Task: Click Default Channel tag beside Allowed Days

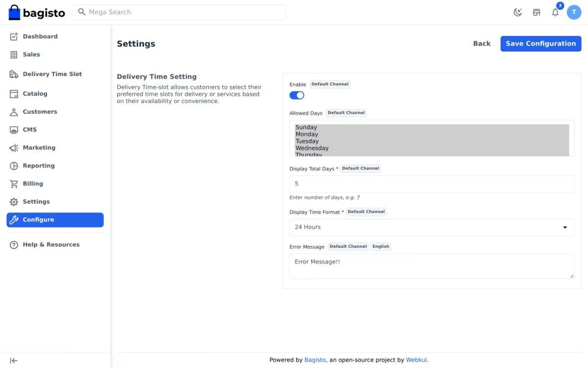Action: (346, 113)
